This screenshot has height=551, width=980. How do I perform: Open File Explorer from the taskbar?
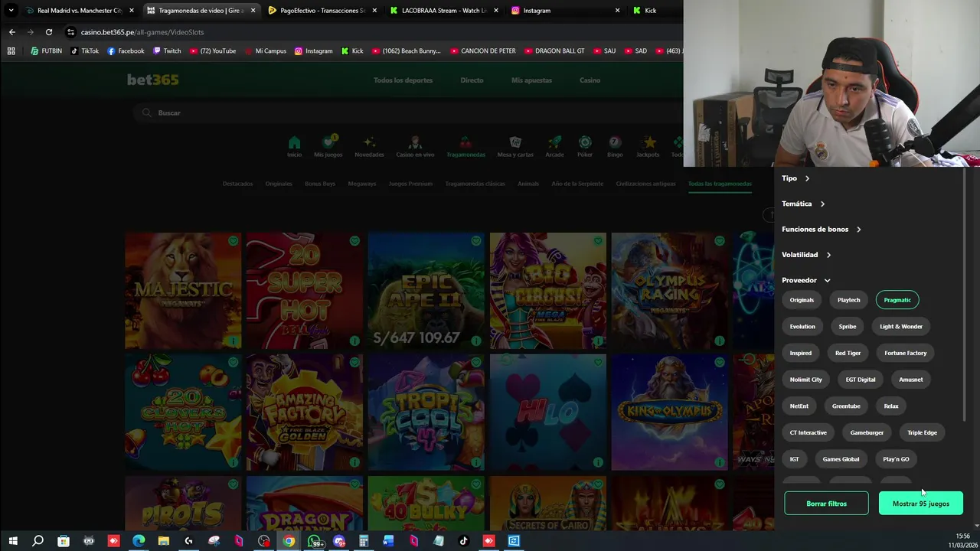pyautogui.click(x=163, y=541)
